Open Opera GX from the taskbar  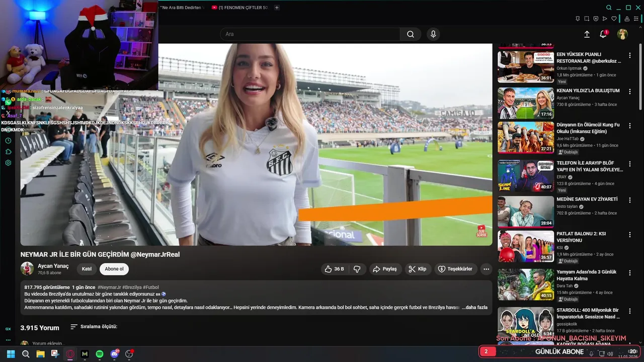(x=70, y=354)
